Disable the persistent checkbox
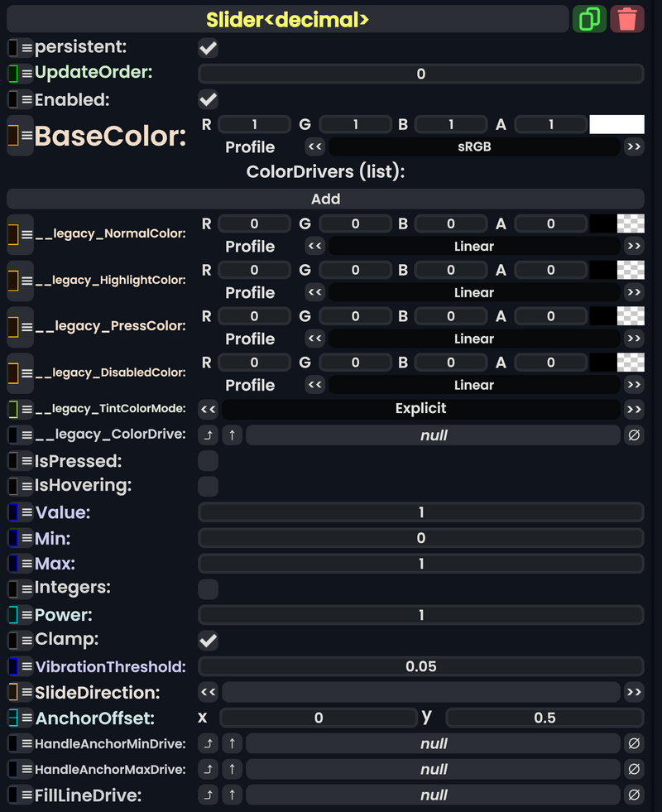Image resolution: width=662 pixels, height=812 pixels. click(x=208, y=47)
